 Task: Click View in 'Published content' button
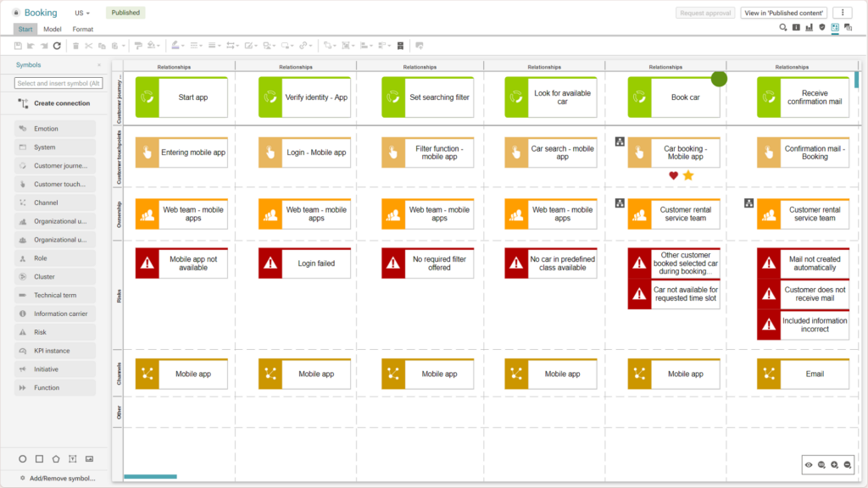tap(783, 13)
